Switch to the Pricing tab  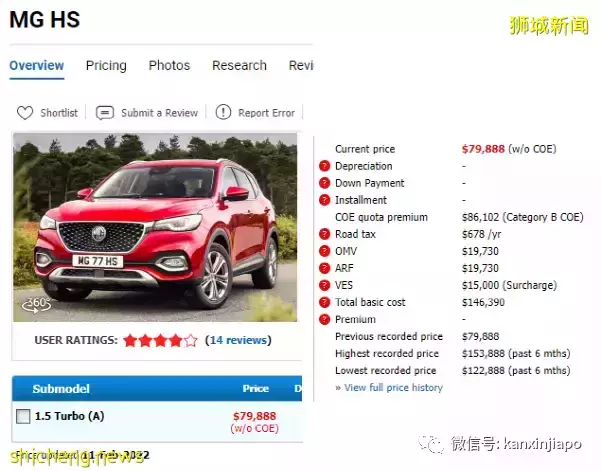point(106,66)
